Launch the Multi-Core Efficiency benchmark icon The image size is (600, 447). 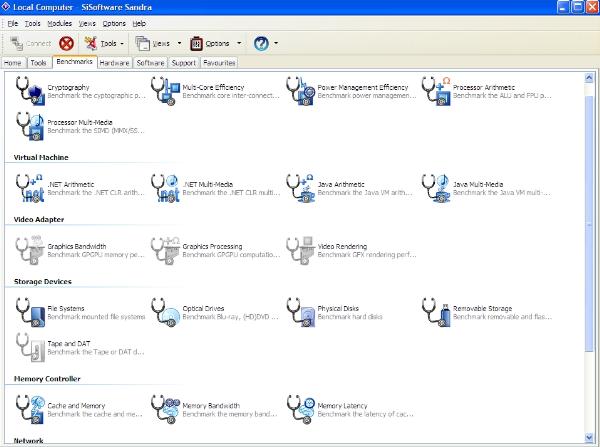tap(165, 91)
